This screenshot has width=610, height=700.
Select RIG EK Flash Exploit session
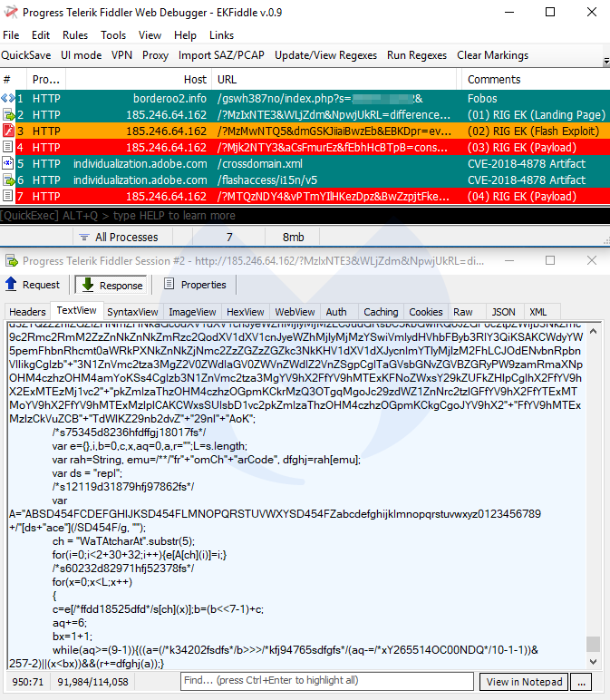pyautogui.click(x=305, y=131)
